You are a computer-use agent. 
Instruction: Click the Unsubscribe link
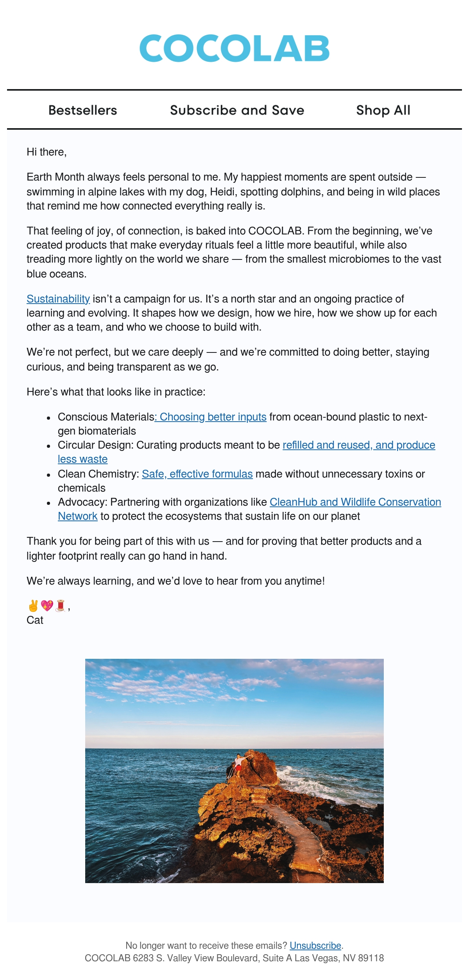315,946
